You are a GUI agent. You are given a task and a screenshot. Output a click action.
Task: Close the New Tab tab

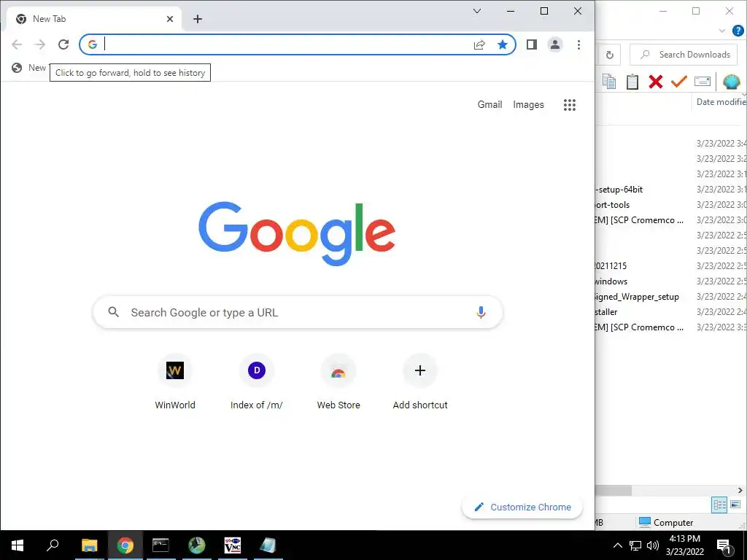coord(170,19)
